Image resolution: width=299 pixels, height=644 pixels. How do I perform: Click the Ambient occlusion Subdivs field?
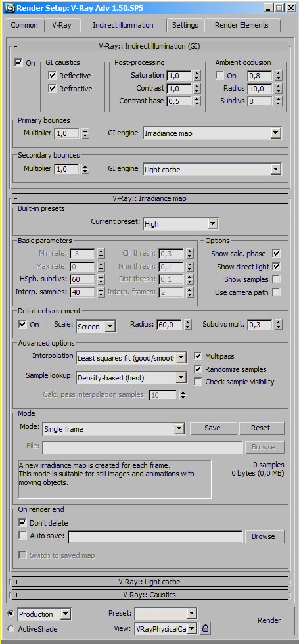pos(260,101)
